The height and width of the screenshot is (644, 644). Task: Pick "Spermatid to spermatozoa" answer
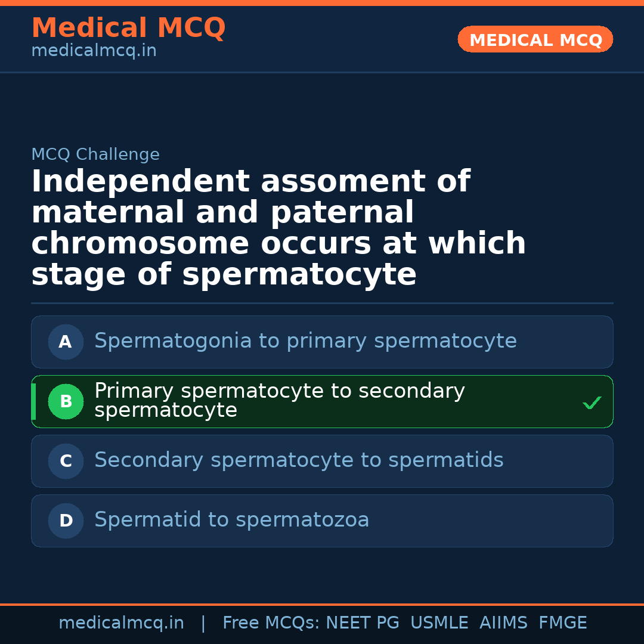(231, 520)
